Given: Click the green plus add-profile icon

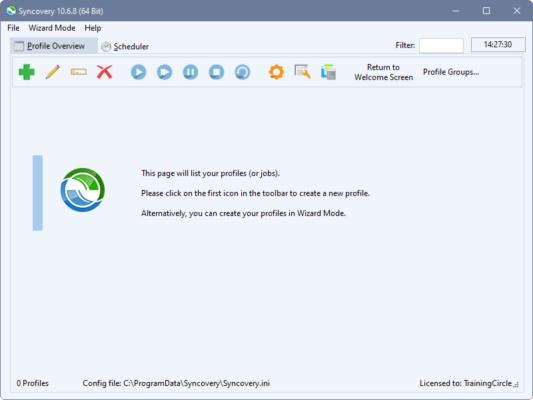Looking at the screenshot, I should (x=27, y=72).
